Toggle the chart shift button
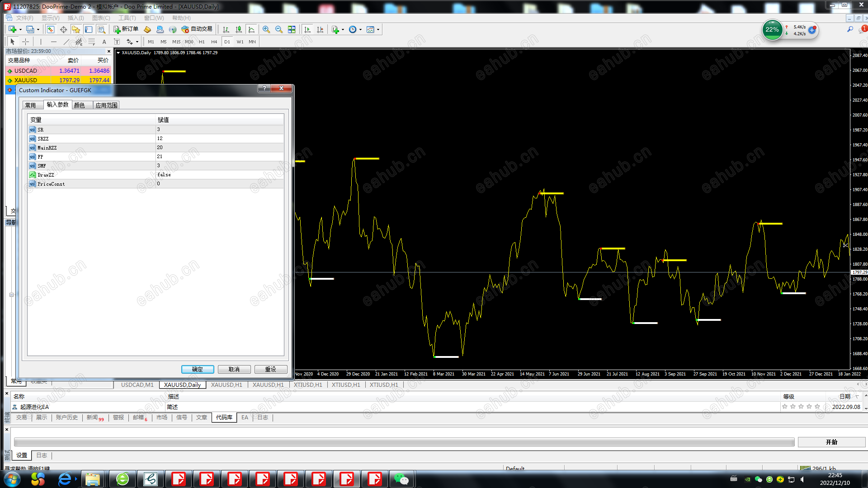Image resolution: width=868 pixels, height=488 pixels. click(x=320, y=29)
